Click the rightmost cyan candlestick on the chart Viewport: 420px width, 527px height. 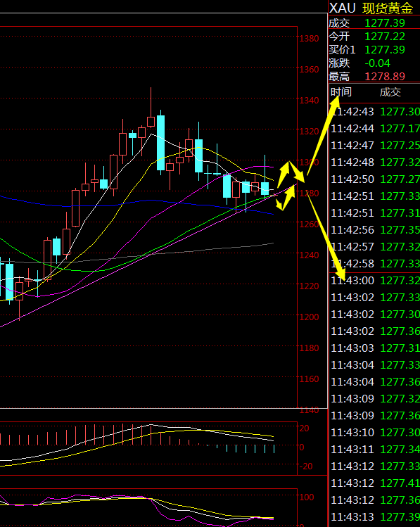pos(265,189)
